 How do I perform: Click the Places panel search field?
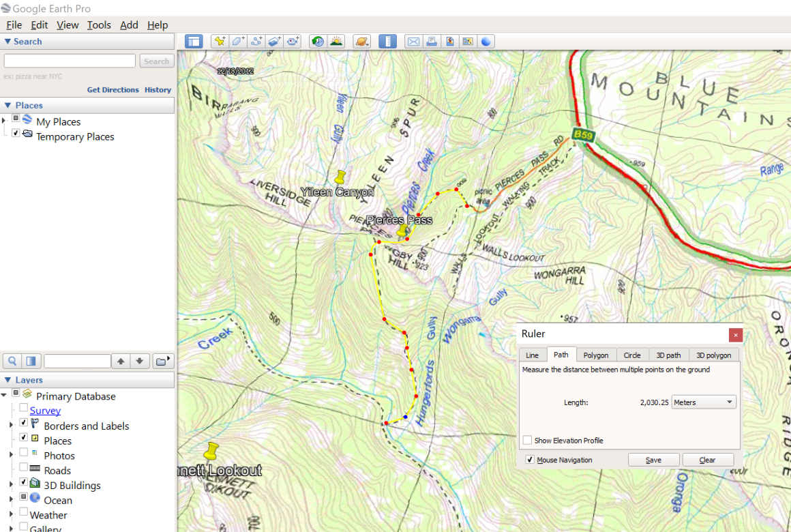(76, 360)
